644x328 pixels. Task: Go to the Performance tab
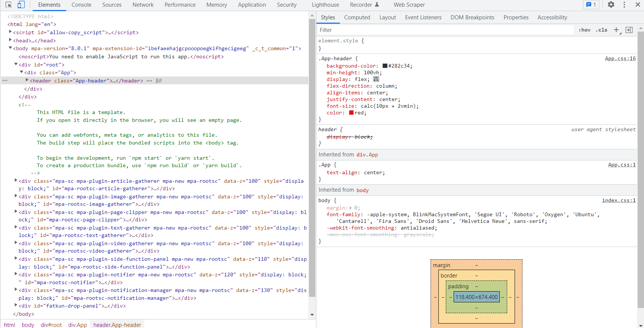[x=180, y=5]
